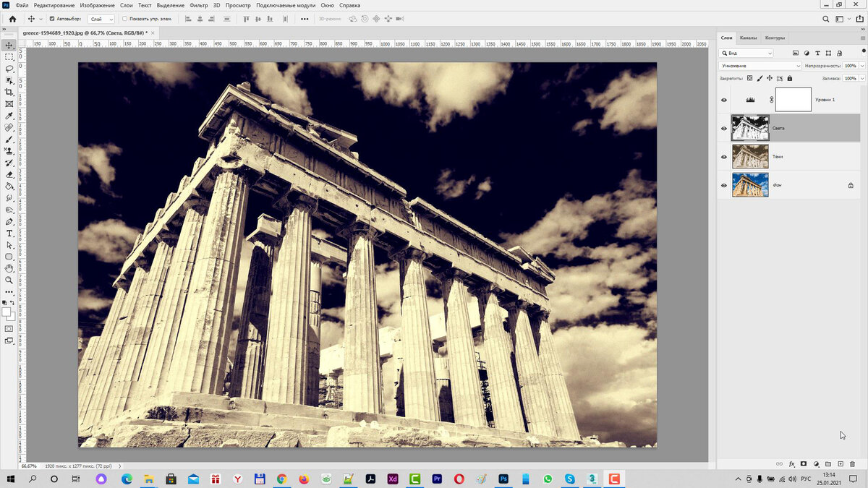
Task: Select the Crop tool
Action: pos(9,92)
